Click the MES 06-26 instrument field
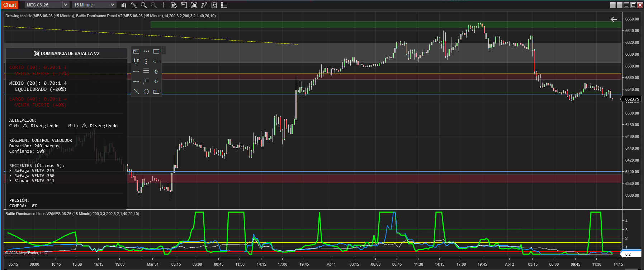644x270 pixels. pos(43,5)
